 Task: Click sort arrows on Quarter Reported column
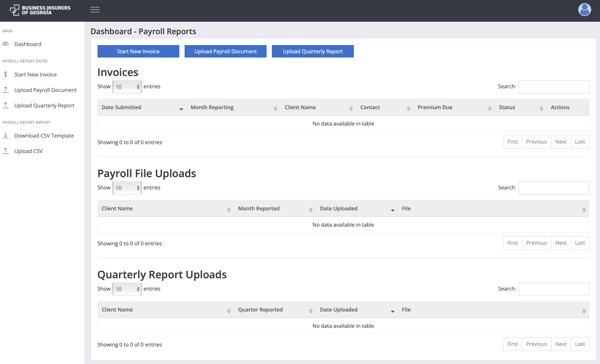click(x=311, y=311)
